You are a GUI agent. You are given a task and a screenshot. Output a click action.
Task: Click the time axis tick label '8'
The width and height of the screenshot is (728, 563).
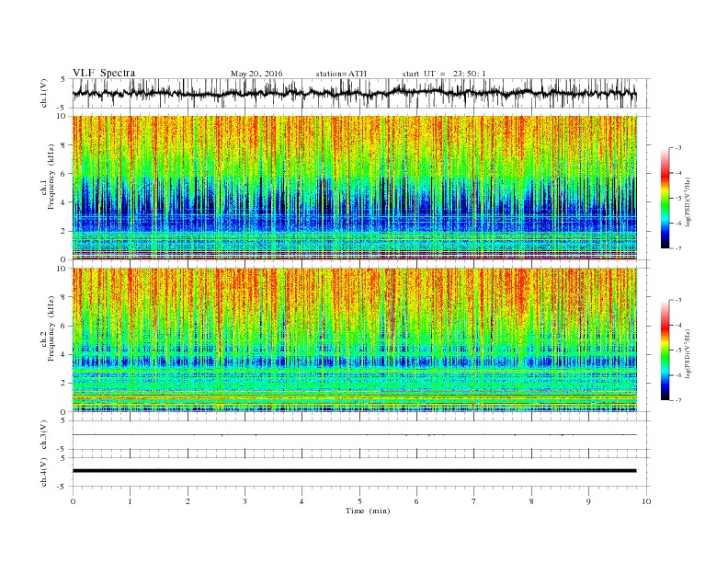point(531,501)
